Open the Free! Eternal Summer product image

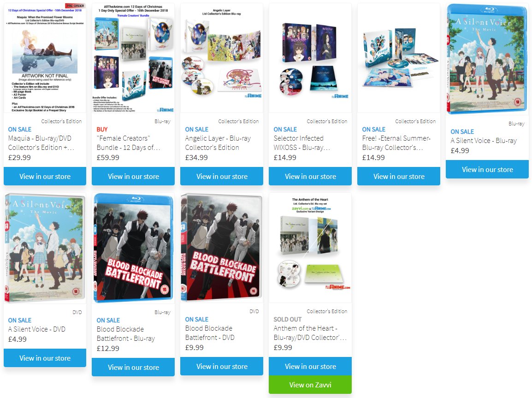point(399,58)
